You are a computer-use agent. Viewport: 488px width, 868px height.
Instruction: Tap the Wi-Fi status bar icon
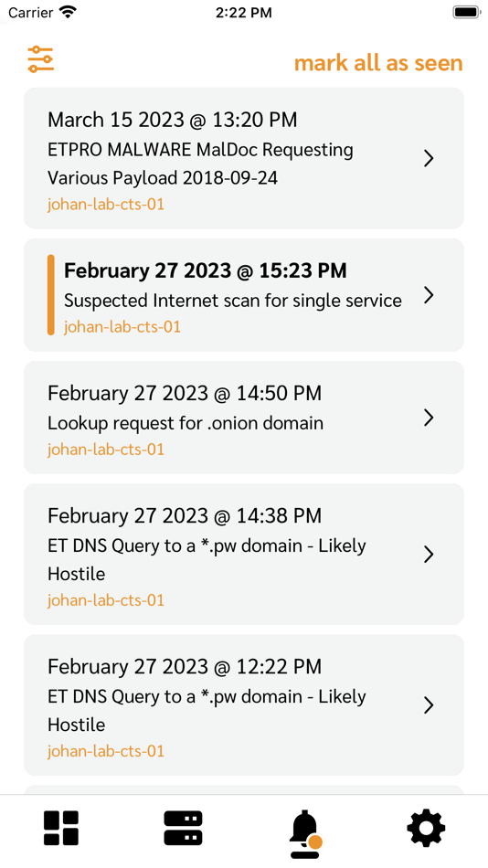pyautogui.click(x=69, y=12)
